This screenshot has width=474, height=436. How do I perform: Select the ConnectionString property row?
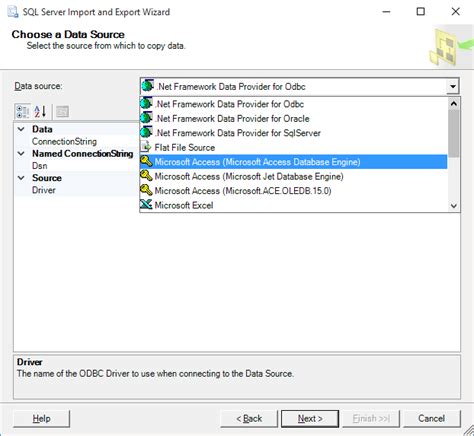coord(76,141)
